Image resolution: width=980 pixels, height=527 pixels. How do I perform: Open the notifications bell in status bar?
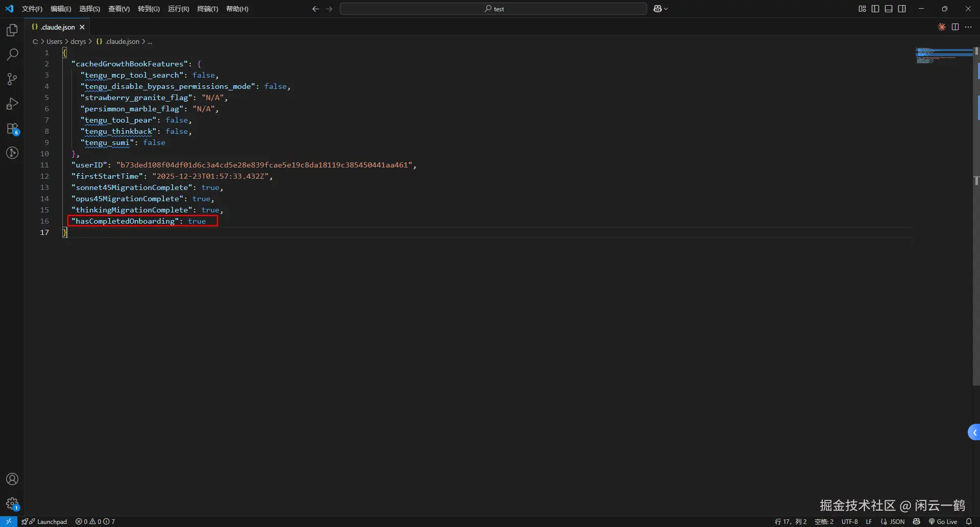click(x=969, y=521)
